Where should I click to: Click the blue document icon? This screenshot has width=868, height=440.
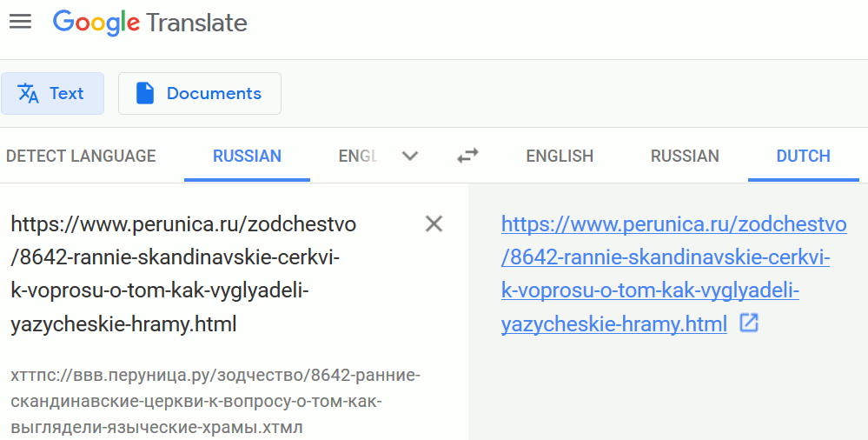click(x=145, y=93)
